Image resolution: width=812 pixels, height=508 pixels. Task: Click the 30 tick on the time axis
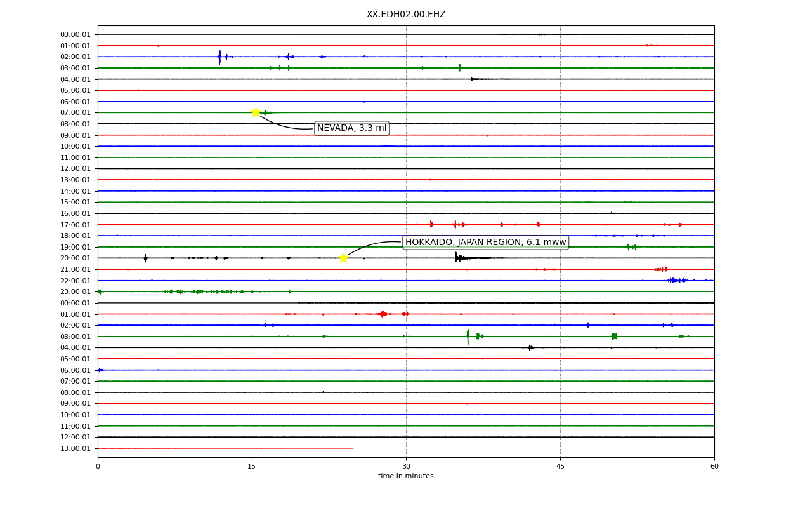[406, 467]
